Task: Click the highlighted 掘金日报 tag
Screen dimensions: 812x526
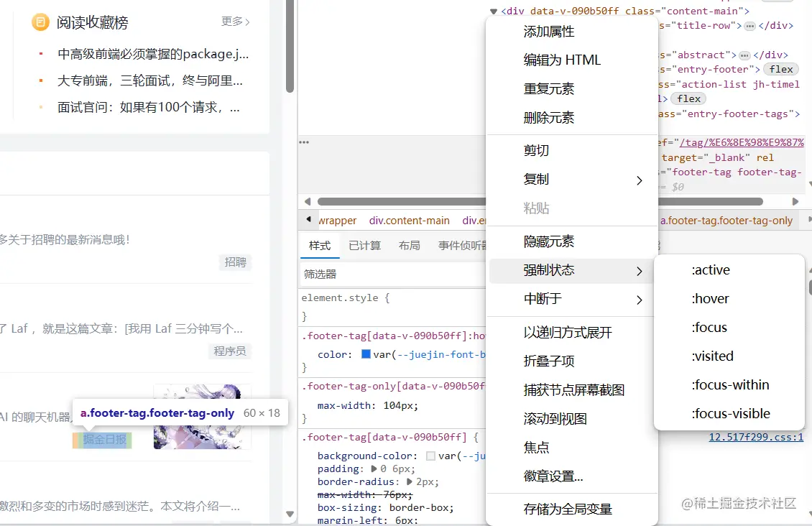Action: pyautogui.click(x=103, y=440)
